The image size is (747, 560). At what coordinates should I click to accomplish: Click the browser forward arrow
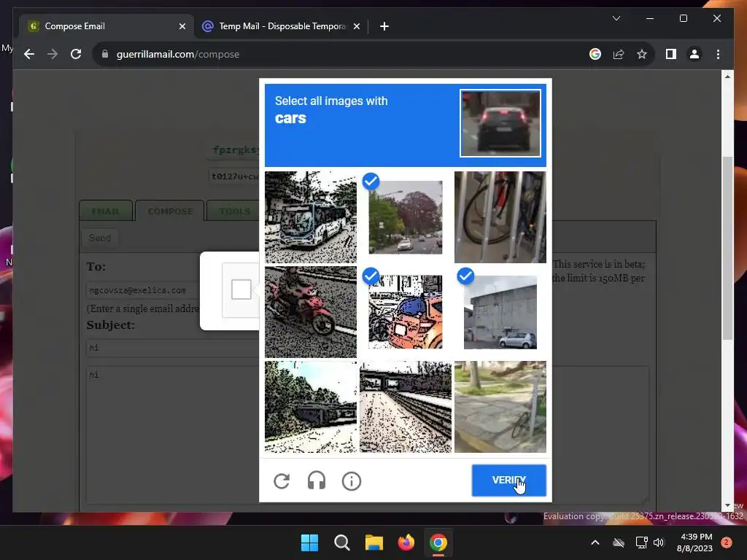tap(53, 54)
